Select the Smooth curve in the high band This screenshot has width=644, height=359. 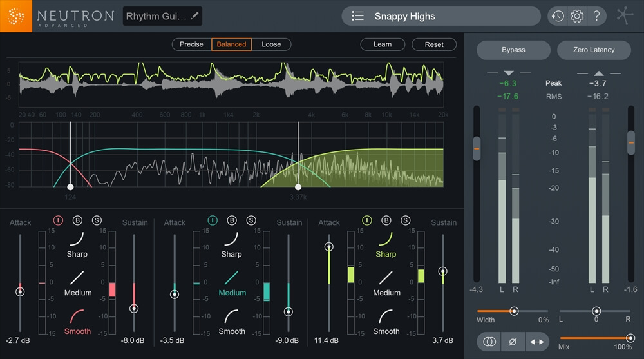(x=386, y=316)
